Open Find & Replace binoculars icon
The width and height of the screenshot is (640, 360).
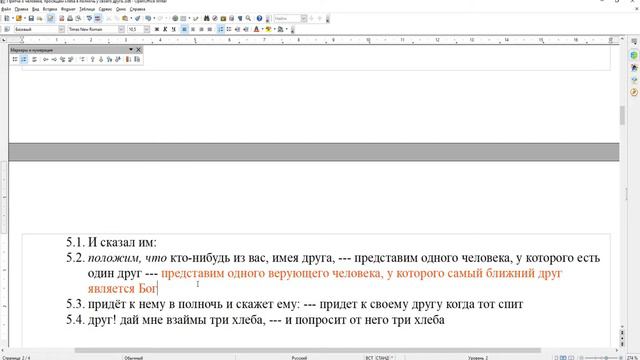pos(207,18)
